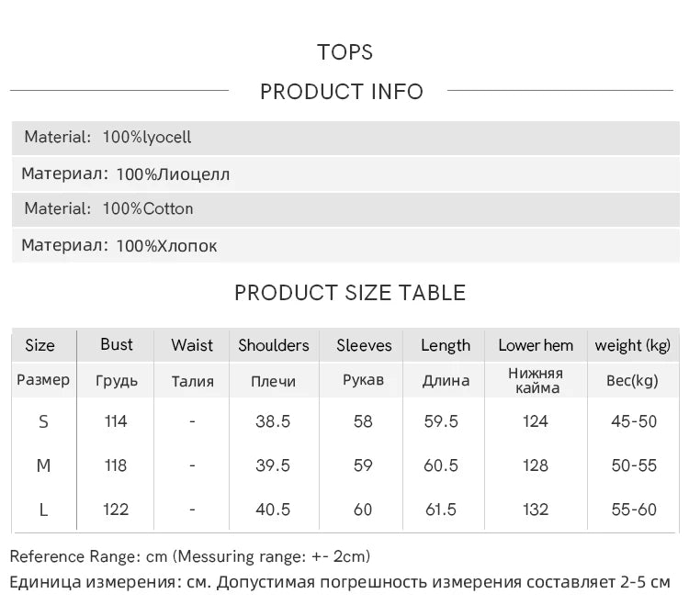Image resolution: width=689 pixels, height=616 pixels.
Task: Click the weight (kg) column header
Action: click(x=633, y=345)
